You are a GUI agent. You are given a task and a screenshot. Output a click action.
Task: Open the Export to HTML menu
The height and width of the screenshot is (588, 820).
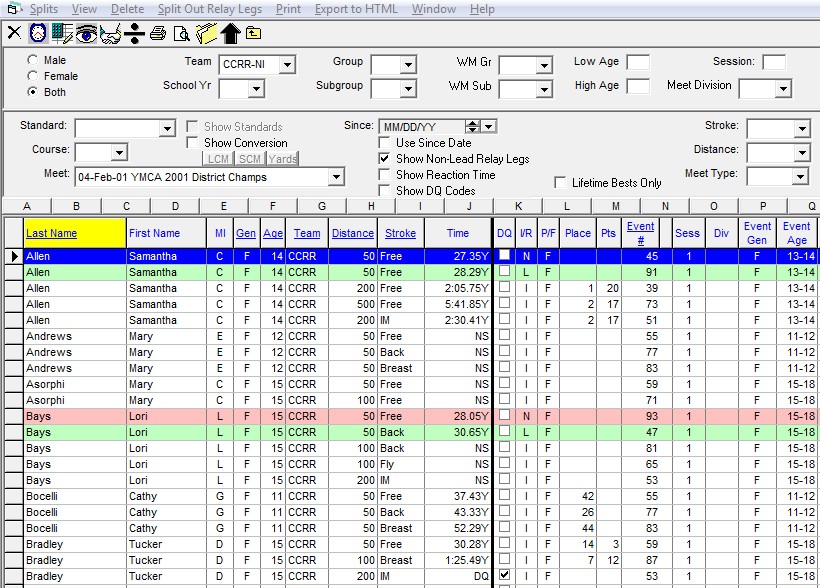coord(355,9)
